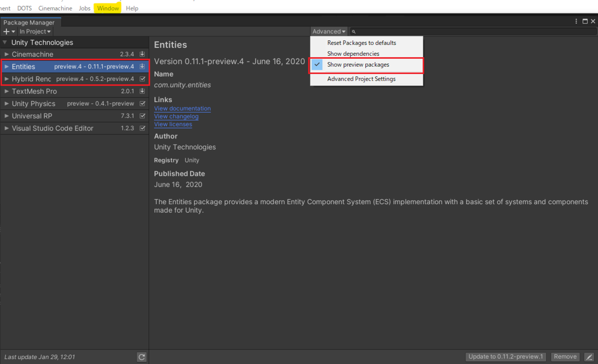Click the Remove package button
The image size is (598, 364).
point(565,357)
